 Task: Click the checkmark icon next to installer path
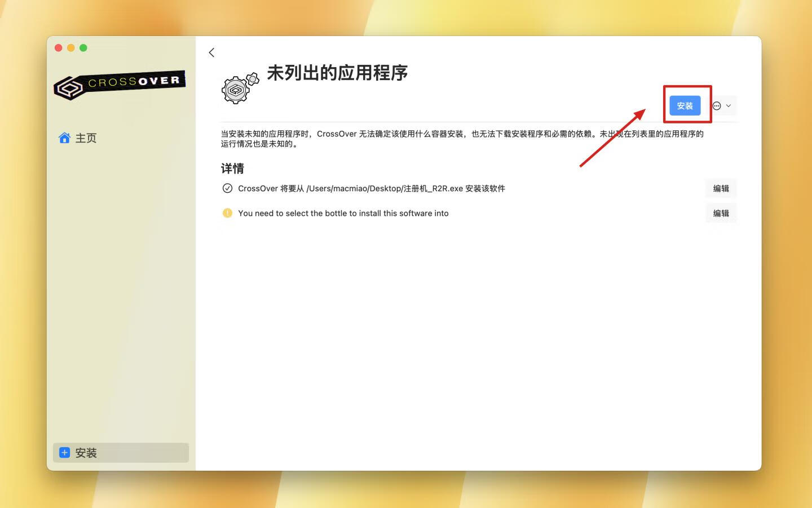(x=227, y=188)
